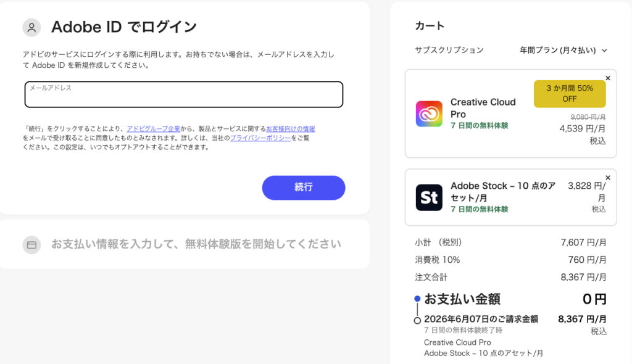632x364 pixels.
Task: Click the credit card icon in payment section
Action: coord(31,245)
